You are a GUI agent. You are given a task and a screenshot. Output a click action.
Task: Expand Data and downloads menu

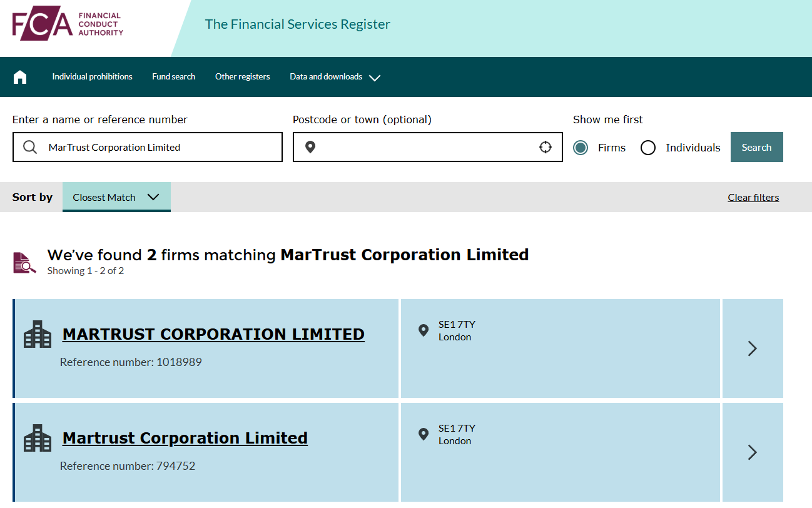point(335,77)
